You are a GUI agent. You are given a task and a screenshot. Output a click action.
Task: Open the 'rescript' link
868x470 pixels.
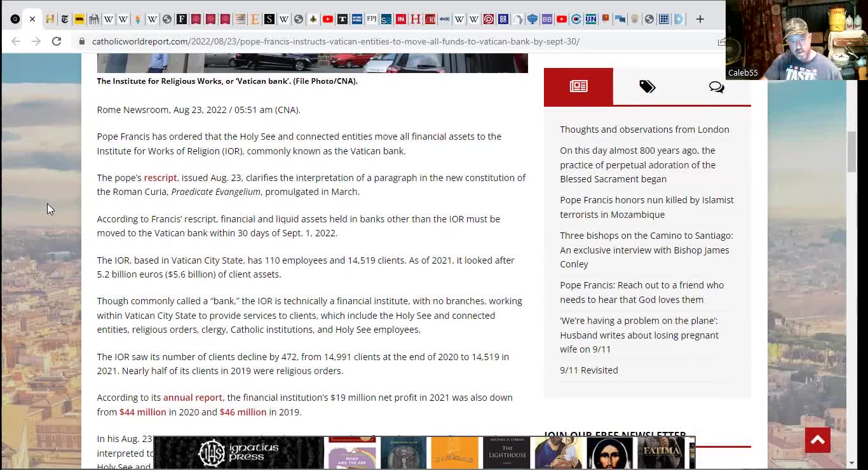click(x=160, y=178)
